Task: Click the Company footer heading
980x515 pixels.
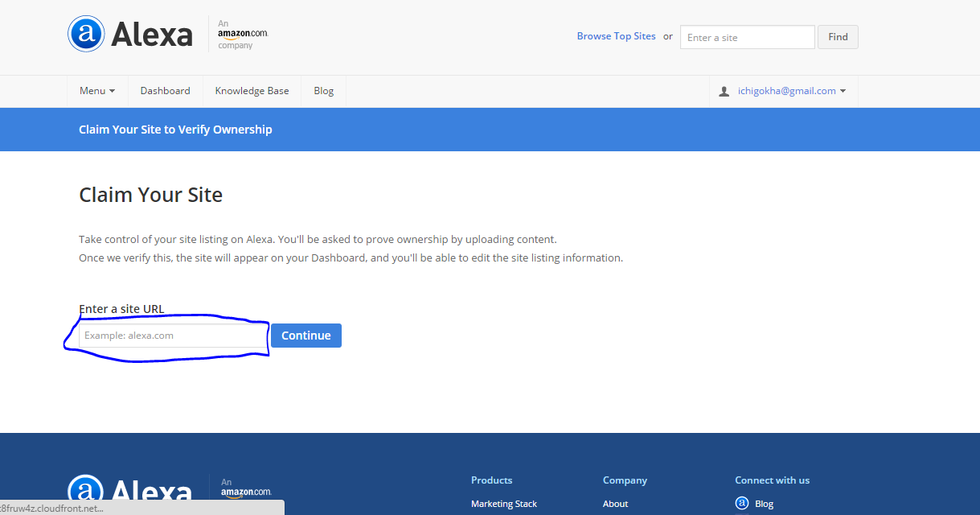Action: (x=625, y=480)
